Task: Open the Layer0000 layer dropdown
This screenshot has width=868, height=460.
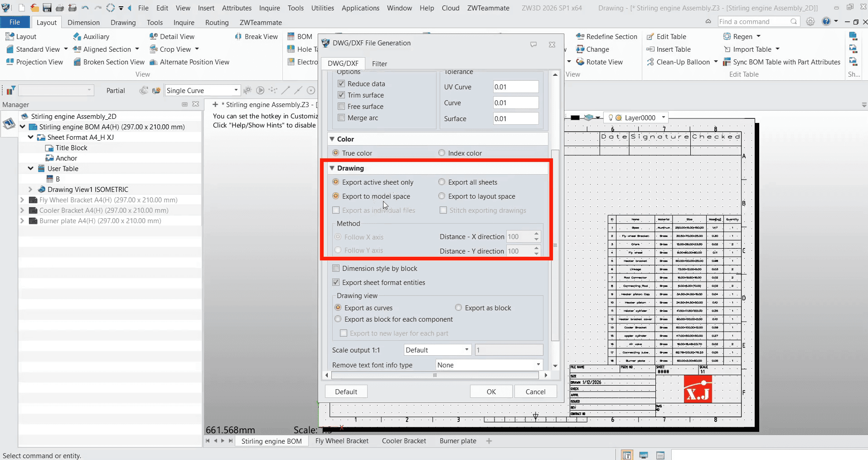Action: [x=663, y=117]
